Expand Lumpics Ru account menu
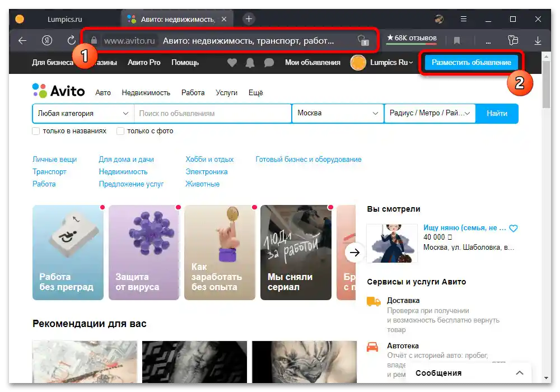560x392 pixels. (391, 63)
